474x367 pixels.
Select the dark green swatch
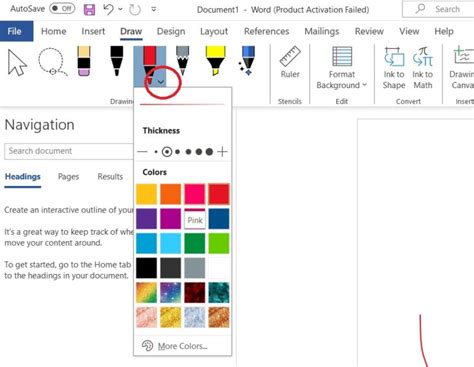tap(195, 243)
